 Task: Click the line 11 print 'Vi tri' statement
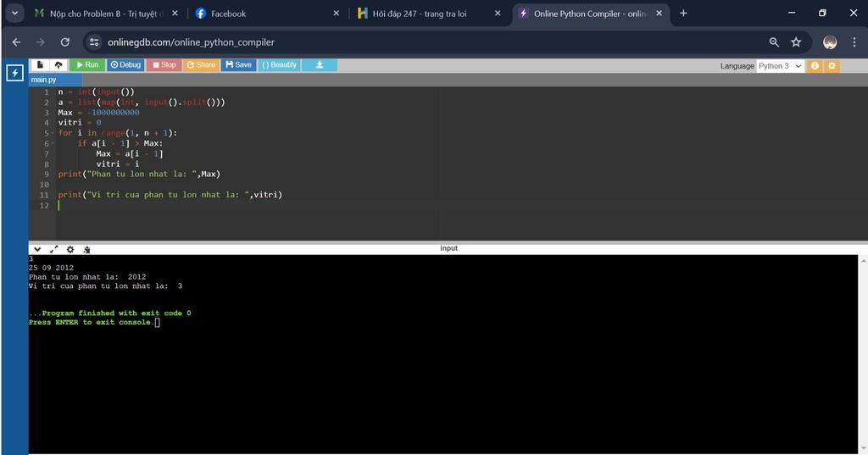(170, 195)
